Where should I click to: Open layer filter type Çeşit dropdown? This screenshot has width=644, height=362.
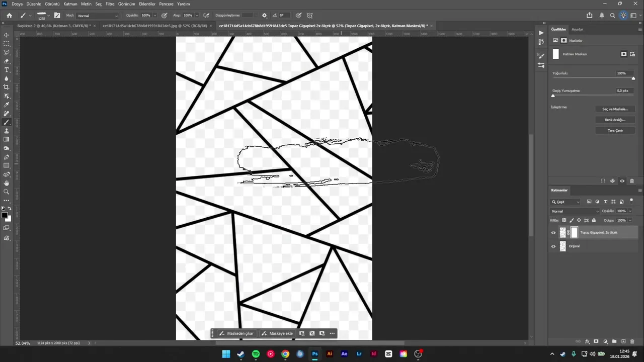[566, 202]
